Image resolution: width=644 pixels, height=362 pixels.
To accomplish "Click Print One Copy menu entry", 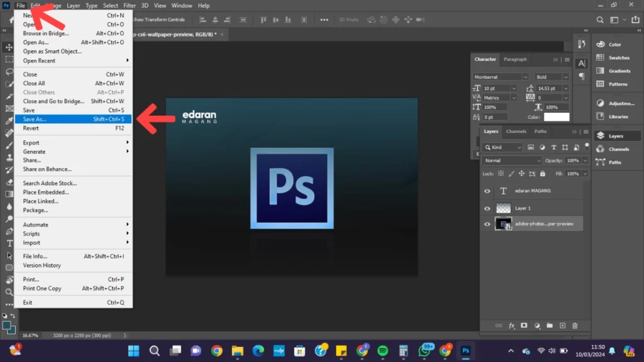I will pos(73,288).
